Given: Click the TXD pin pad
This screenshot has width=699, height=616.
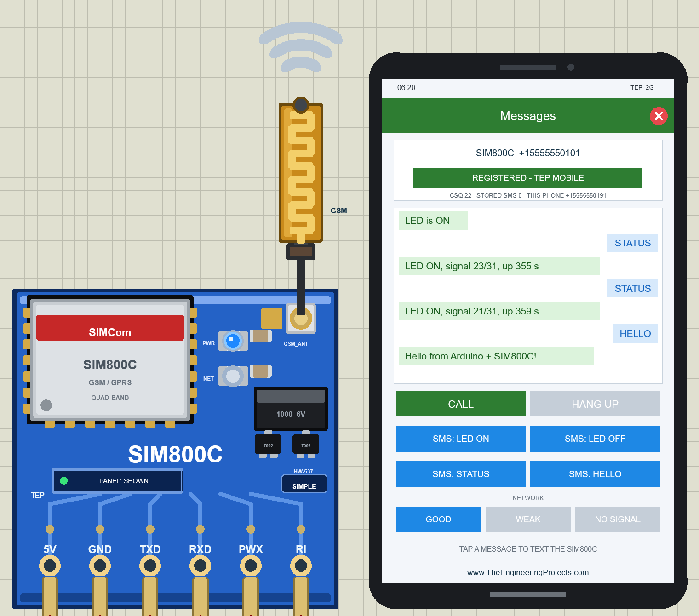Looking at the screenshot, I should point(150,565).
